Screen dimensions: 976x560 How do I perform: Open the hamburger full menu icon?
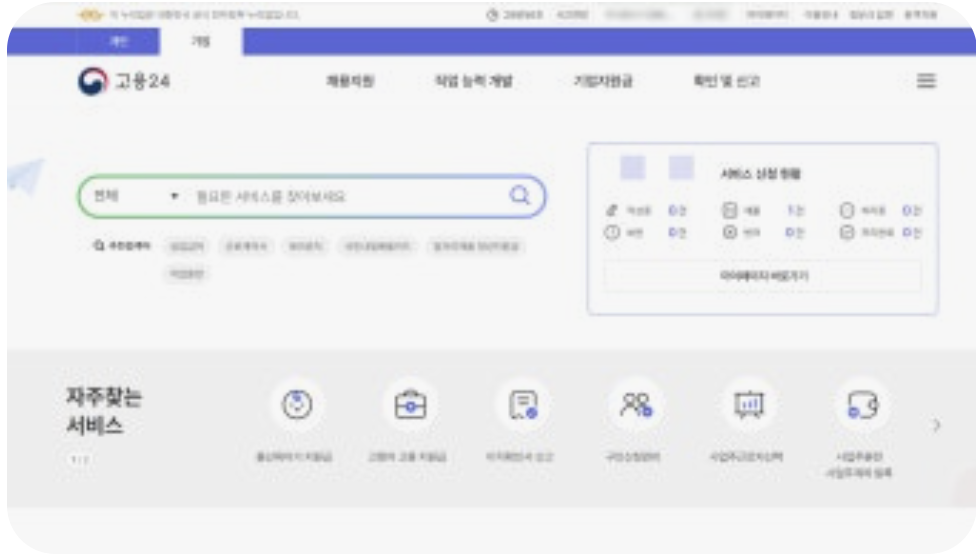[x=926, y=81]
